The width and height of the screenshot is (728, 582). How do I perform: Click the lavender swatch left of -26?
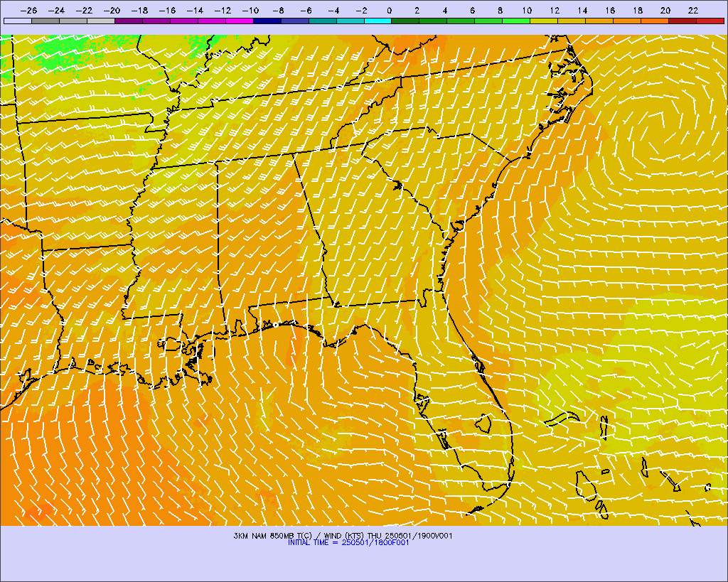(18, 21)
